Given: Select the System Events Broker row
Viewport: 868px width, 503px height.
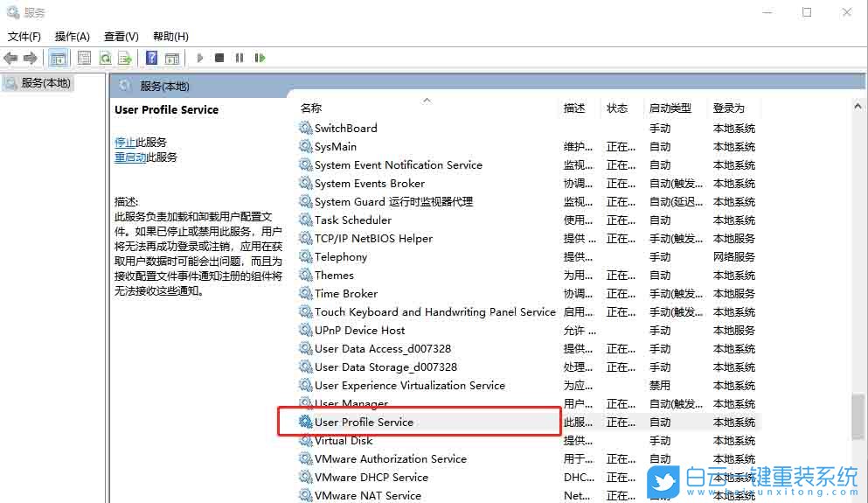Looking at the screenshot, I should click(529, 184).
